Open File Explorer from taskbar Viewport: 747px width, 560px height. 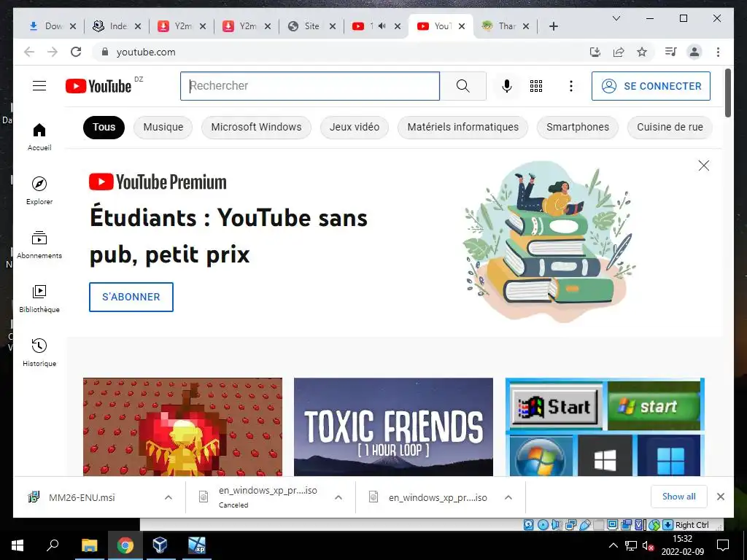(x=89, y=545)
